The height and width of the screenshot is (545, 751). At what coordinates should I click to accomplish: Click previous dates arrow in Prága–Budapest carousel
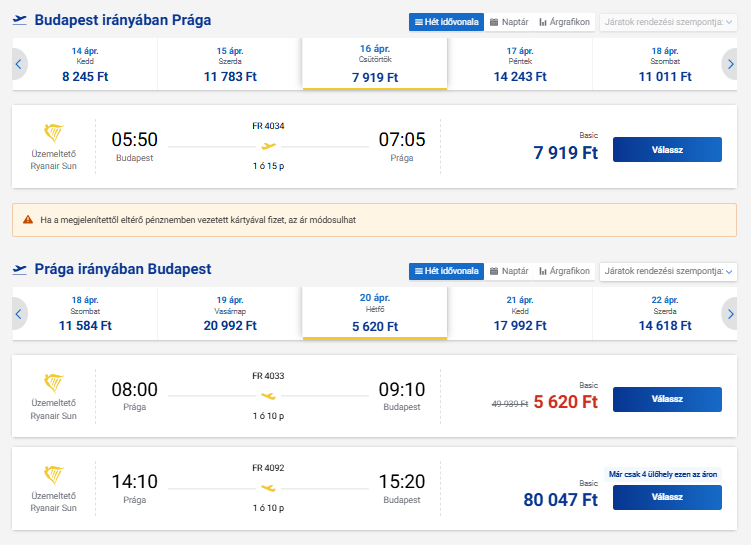(18, 313)
